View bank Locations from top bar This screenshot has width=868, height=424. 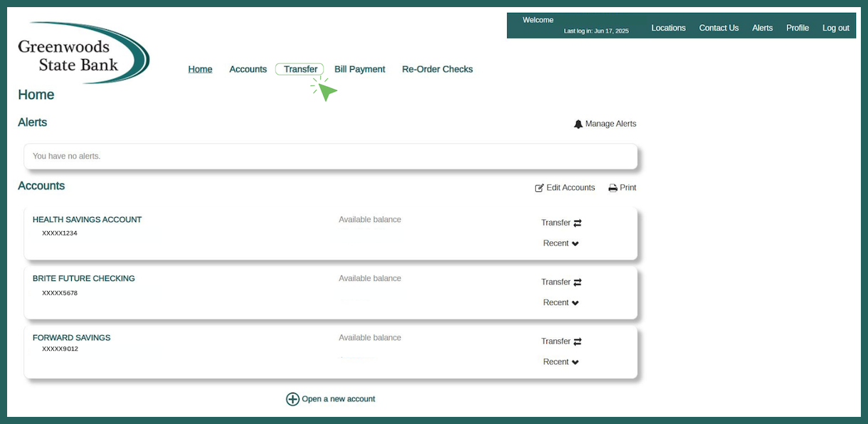(668, 28)
